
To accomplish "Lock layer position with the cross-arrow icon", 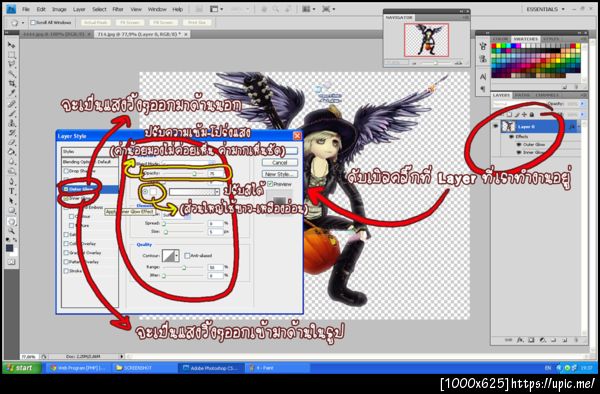I will point(524,114).
